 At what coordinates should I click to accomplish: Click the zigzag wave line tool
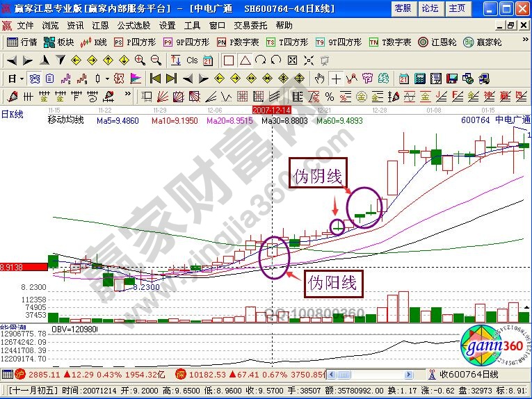click(x=226, y=97)
